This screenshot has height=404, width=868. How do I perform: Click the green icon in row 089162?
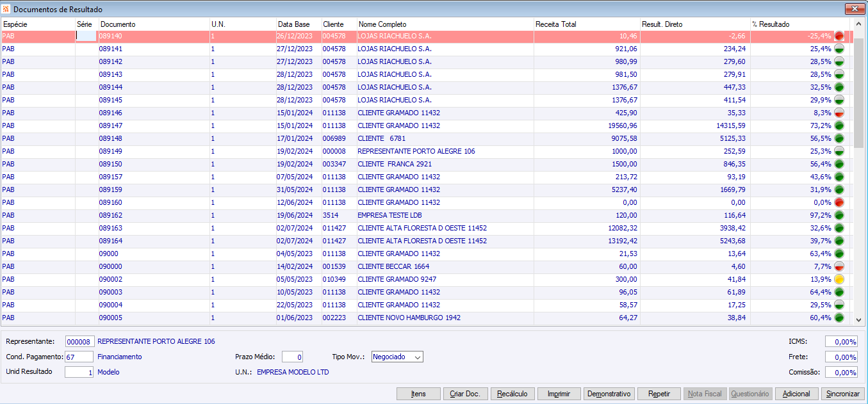coord(839,215)
